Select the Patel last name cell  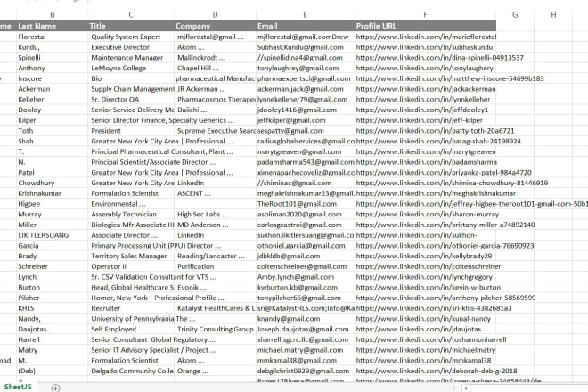coord(53,173)
